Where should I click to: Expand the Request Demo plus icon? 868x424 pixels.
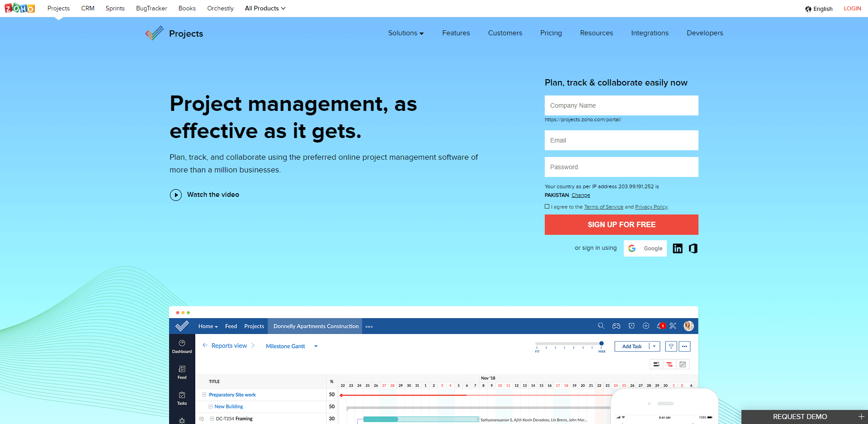[861, 417]
